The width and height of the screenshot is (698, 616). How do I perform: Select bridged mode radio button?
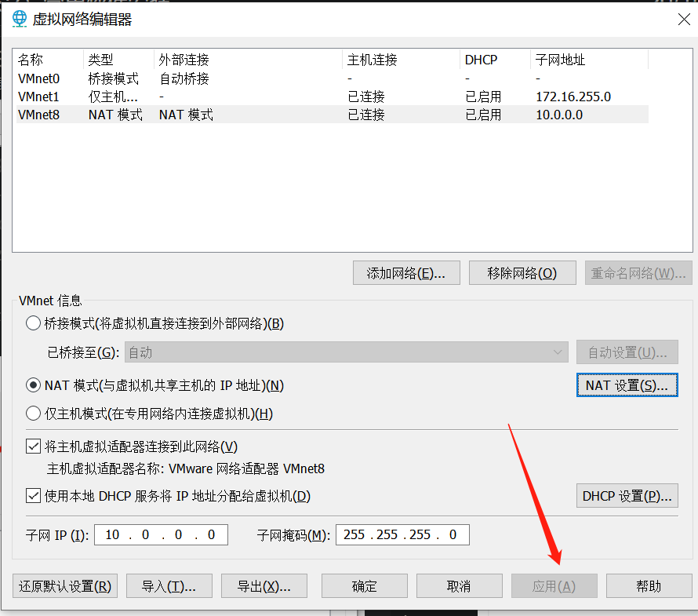tap(34, 323)
